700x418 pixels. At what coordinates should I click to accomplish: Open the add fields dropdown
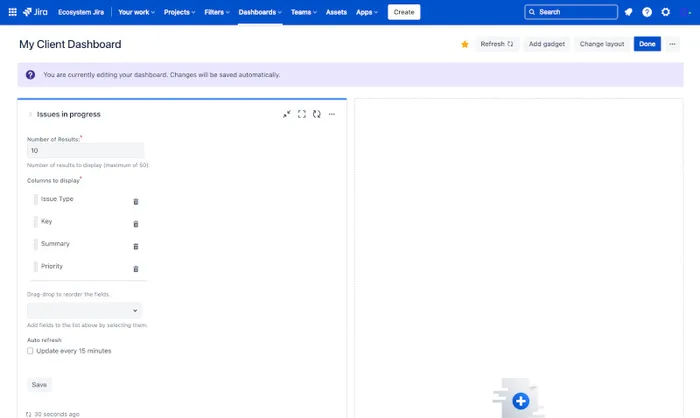click(85, 311)
